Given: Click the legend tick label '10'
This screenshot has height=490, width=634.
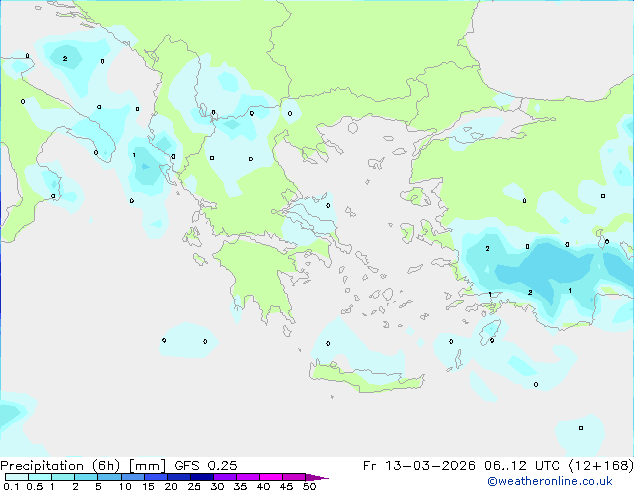Looking at the screenshot, I should 125,486.
